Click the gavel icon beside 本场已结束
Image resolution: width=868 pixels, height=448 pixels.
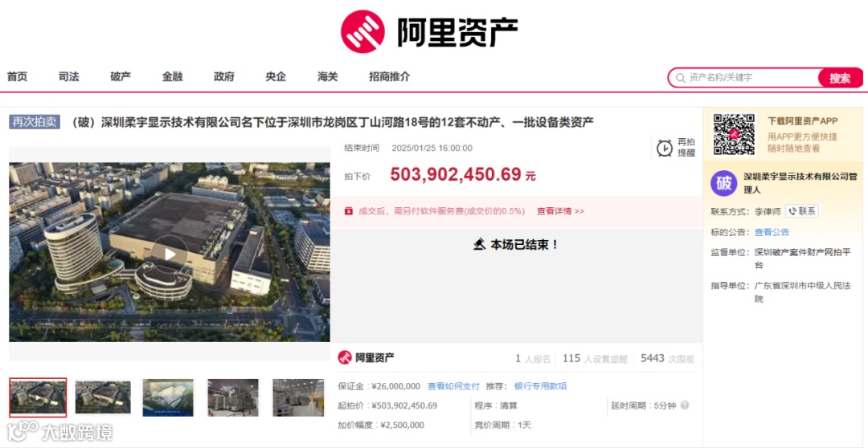[480, 244]
